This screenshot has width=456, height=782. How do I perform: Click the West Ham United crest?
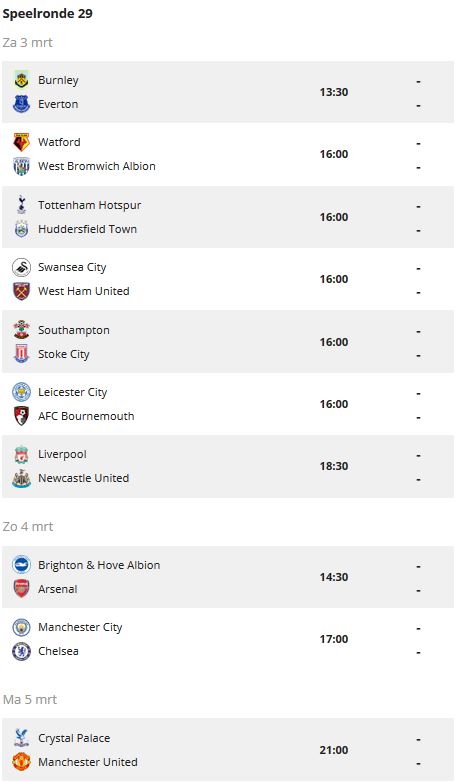(21, 291)
